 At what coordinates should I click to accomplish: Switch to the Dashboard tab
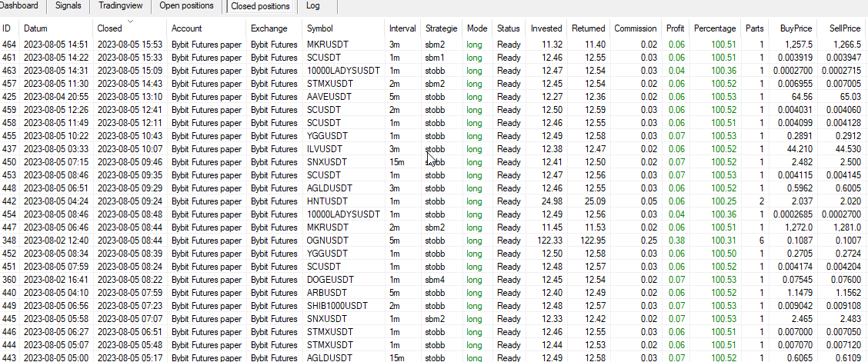(x=19, y=5)
